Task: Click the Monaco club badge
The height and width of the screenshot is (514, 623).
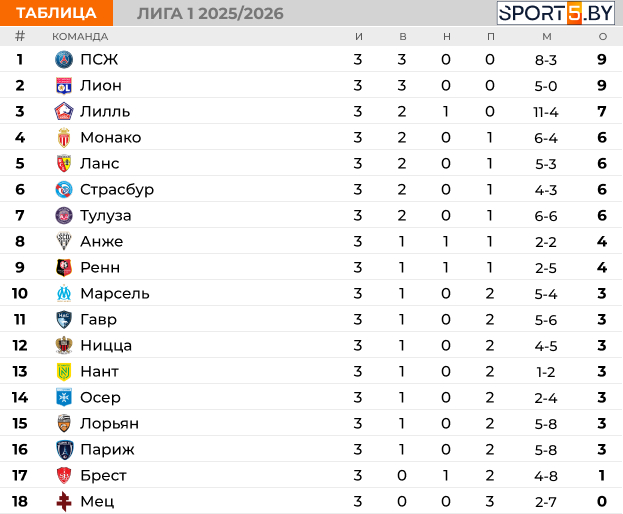Action: coord(64,137)
